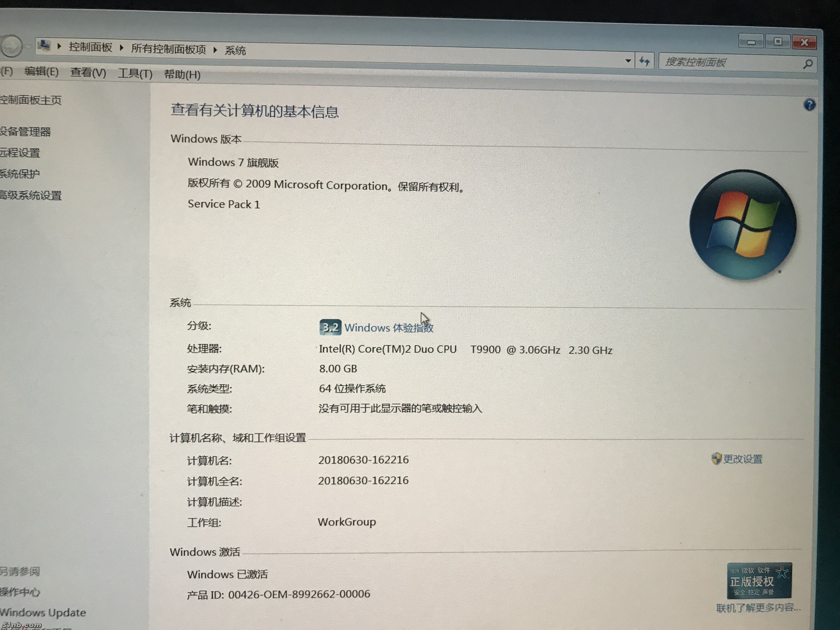Open the Windows 体验指数 link

click(389, 328)
